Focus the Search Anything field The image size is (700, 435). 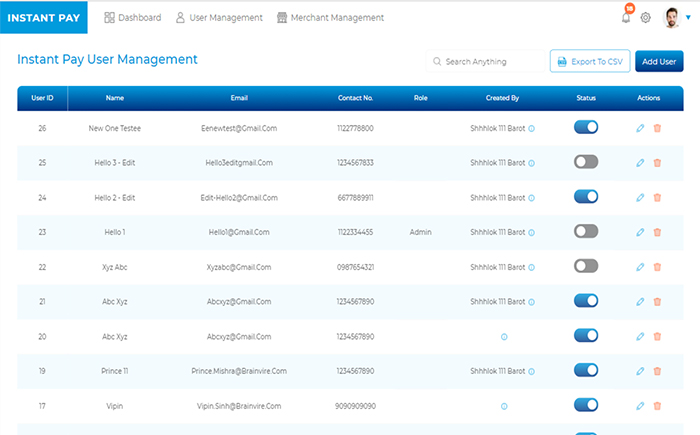(485, 61)
